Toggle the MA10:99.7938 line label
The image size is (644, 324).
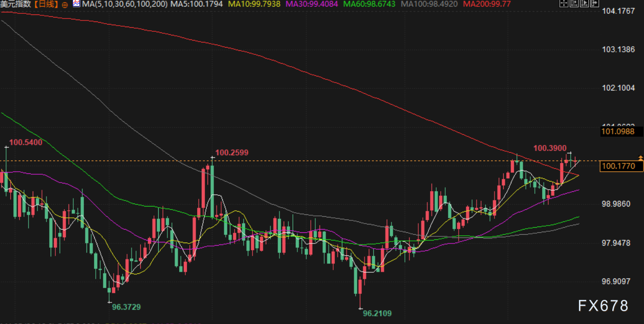pos(255,4)
